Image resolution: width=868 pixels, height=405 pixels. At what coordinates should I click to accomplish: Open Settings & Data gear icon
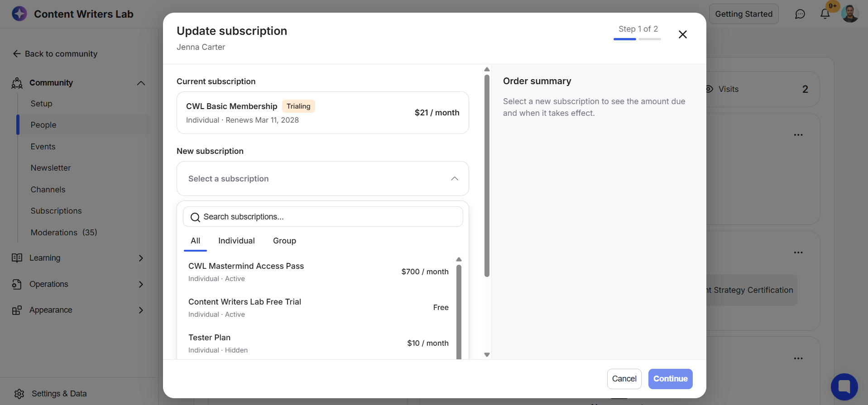(19, 394)
